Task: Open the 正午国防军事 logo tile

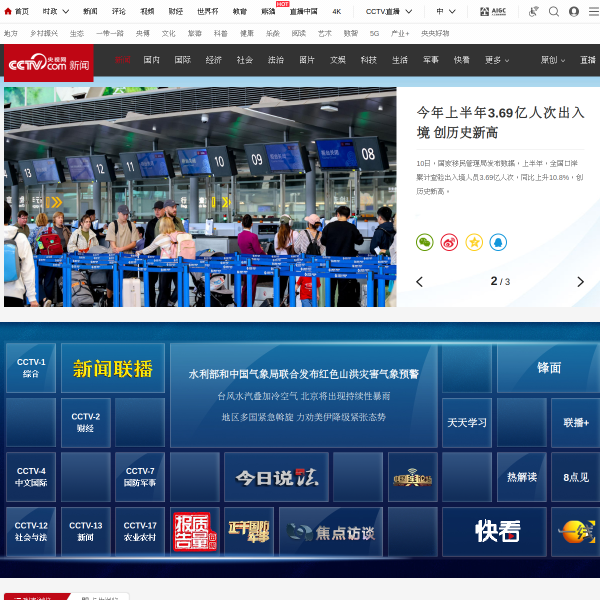Action: pyautogui.click(x=249, y=532)
